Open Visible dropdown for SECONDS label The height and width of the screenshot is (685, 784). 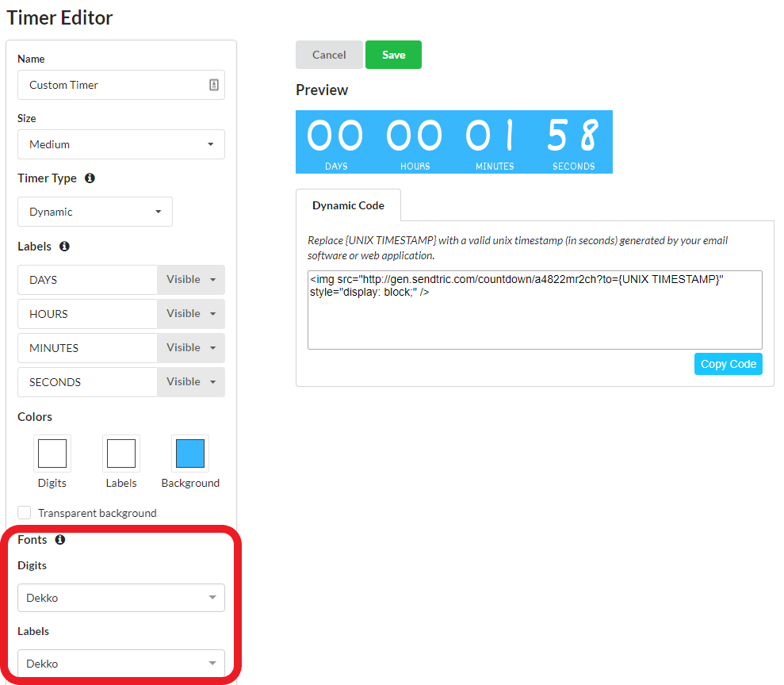coord(190,382)
